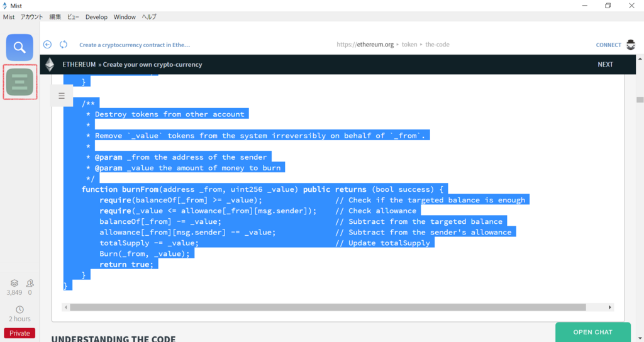Click the 'require(_value <= allowance' code line
644x342 pixels.
[208, 211]
